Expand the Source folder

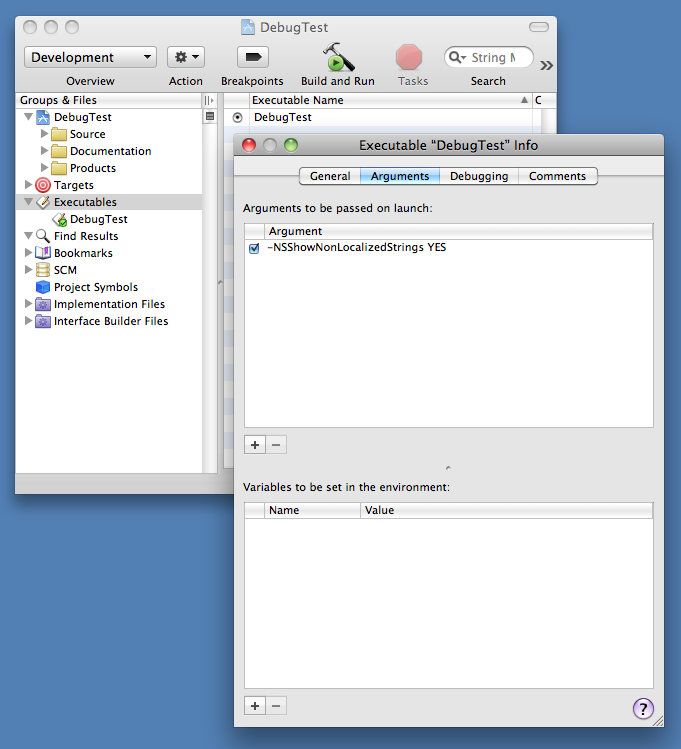44,134
